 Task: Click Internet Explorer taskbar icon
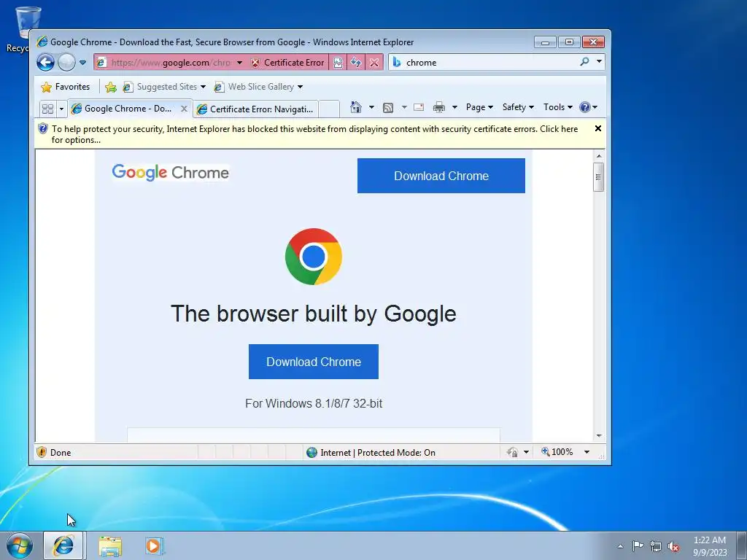(x=63, y=545)
